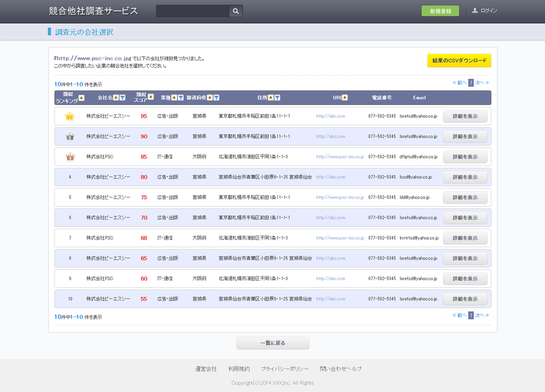Open the 会社名 column filter icon
This screenshot has width=545, height=392.
(x=122, y=98)
